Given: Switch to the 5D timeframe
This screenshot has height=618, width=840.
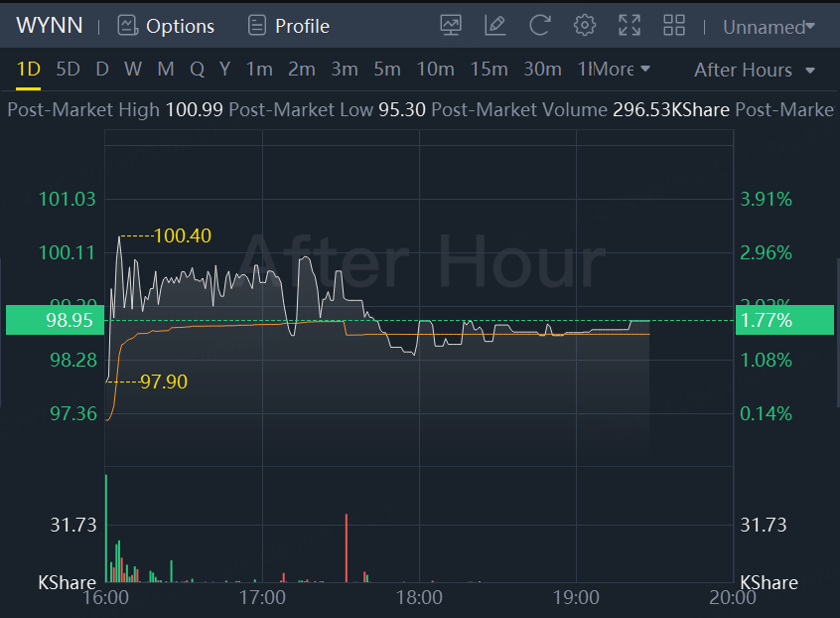Looking at the screenshot, I should [69, 70].
